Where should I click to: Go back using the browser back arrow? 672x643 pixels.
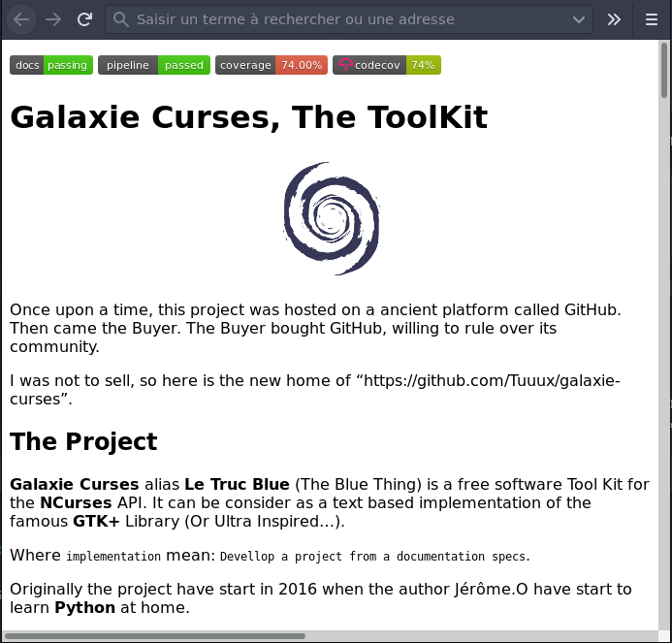click(21, 19)
